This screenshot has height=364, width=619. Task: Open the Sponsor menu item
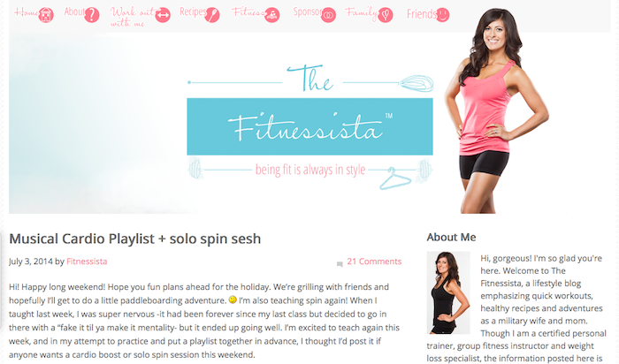click(x=307, y=11)
